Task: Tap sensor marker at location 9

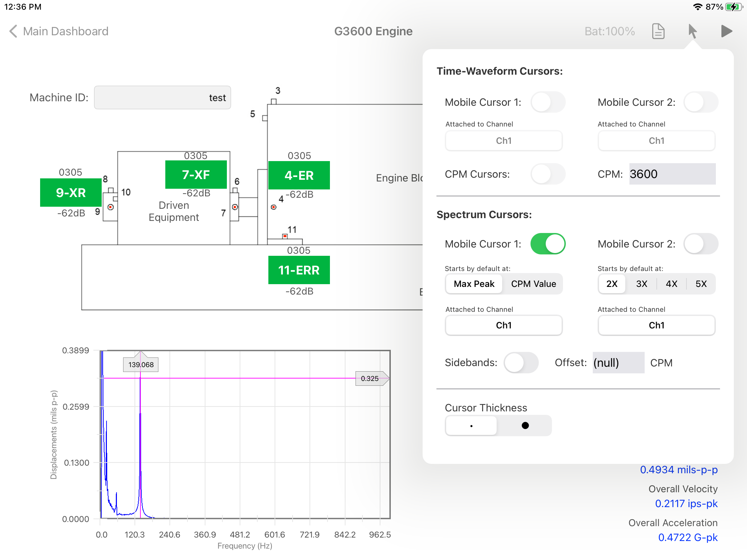Action: [111, 207]
